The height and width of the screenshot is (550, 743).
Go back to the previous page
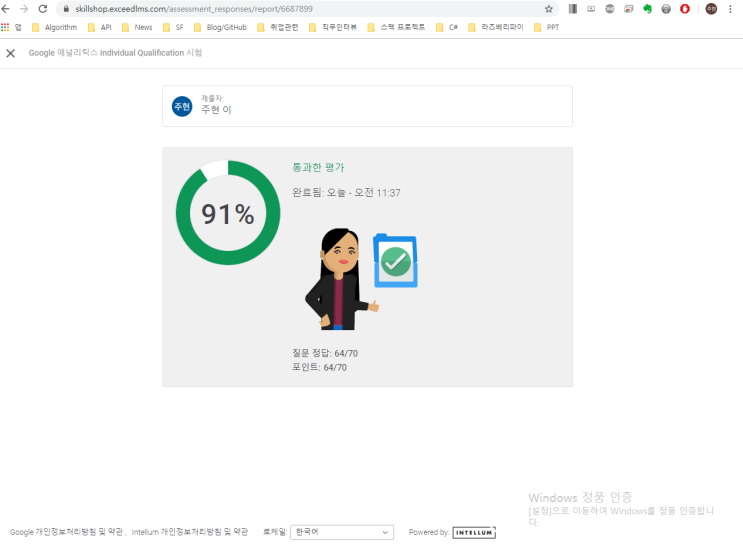(5, 9)
